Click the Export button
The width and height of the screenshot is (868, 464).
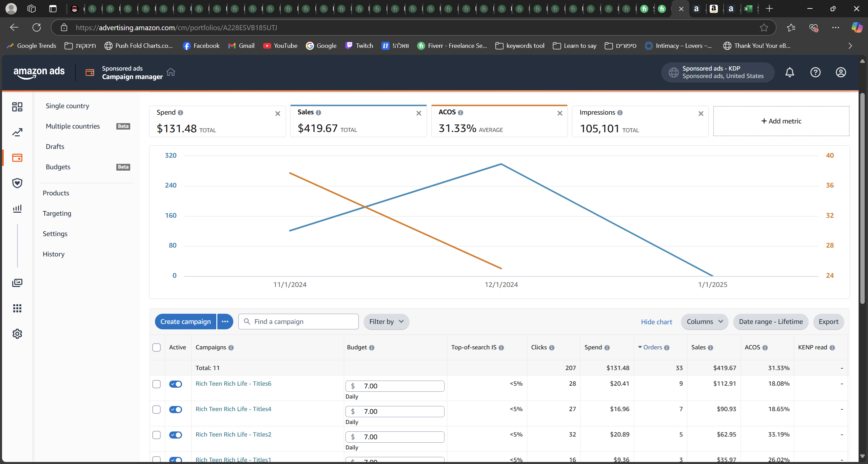[828, 322]
